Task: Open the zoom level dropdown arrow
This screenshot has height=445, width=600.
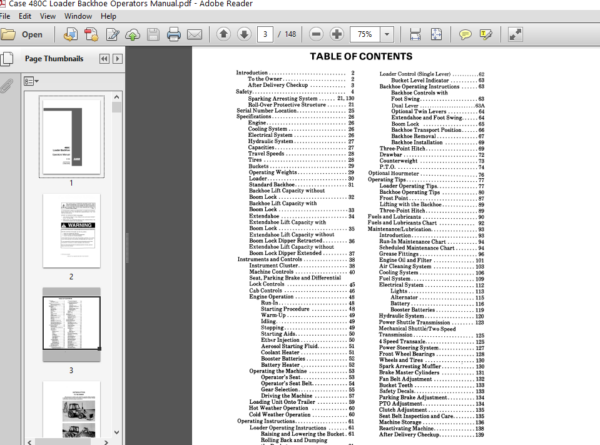Action: tap(387, 34)
